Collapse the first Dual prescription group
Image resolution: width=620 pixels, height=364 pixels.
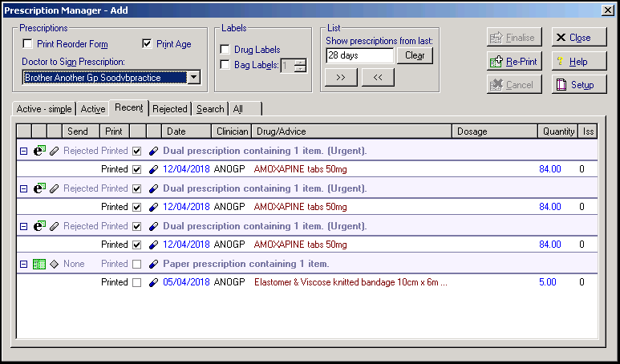point(22,151)
